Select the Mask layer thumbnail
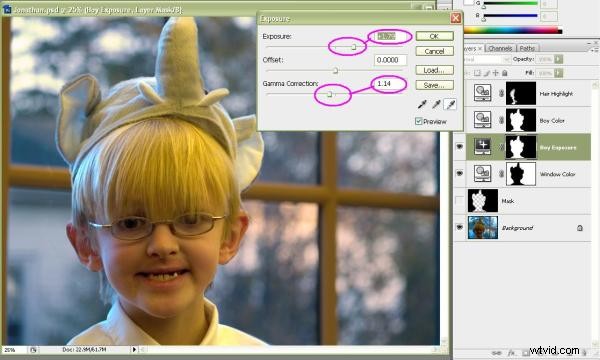 (483, 200)
